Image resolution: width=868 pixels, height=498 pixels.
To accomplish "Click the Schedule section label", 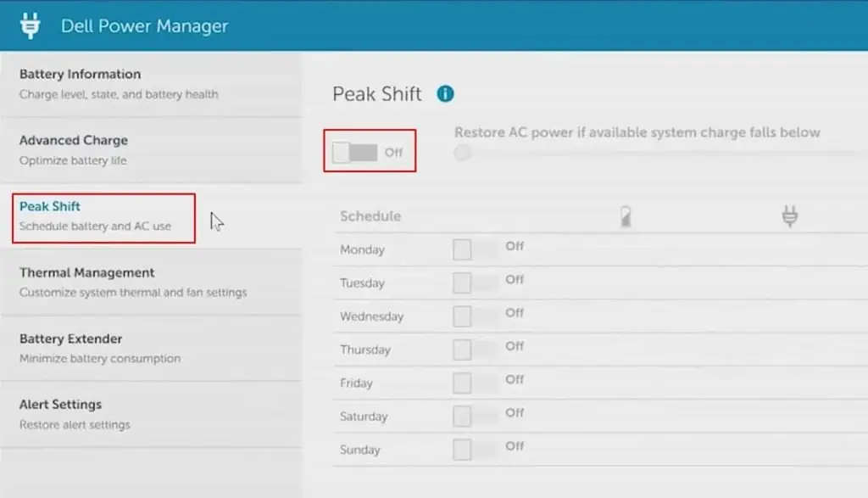I will 370,216.
